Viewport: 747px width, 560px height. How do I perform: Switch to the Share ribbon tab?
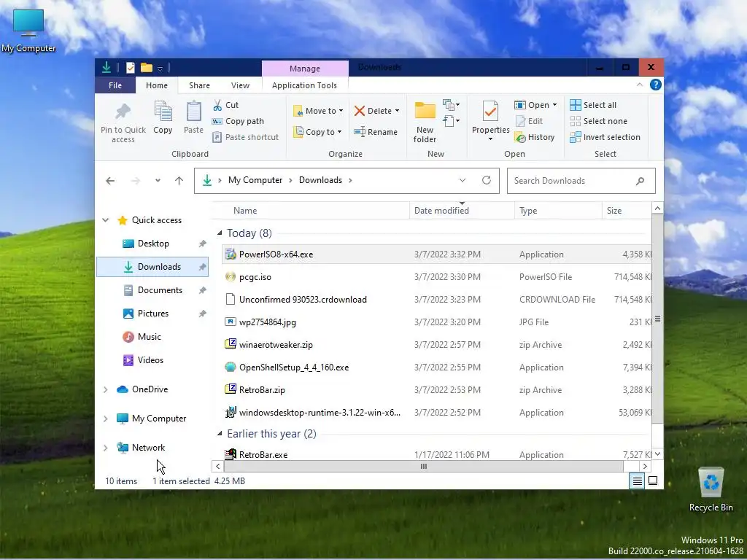tap(199, 85)
